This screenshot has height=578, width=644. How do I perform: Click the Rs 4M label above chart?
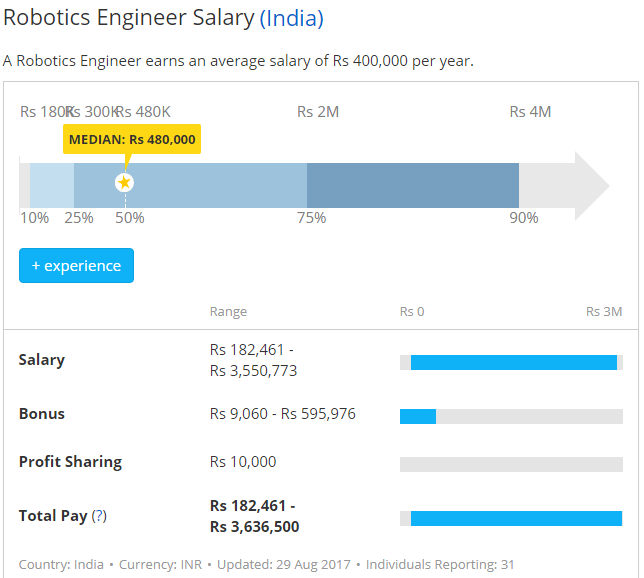coord(530,112)
